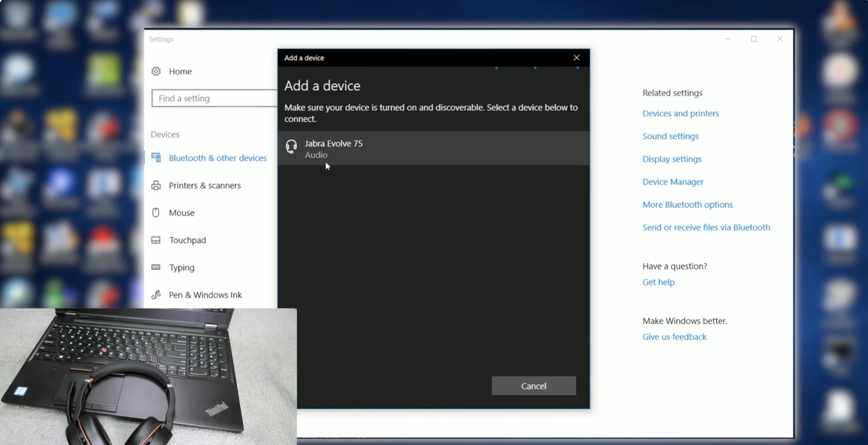Click Send or receive files via Bluetooth
The height and width of the screenshot is (445, 868).
coord(706,228)
